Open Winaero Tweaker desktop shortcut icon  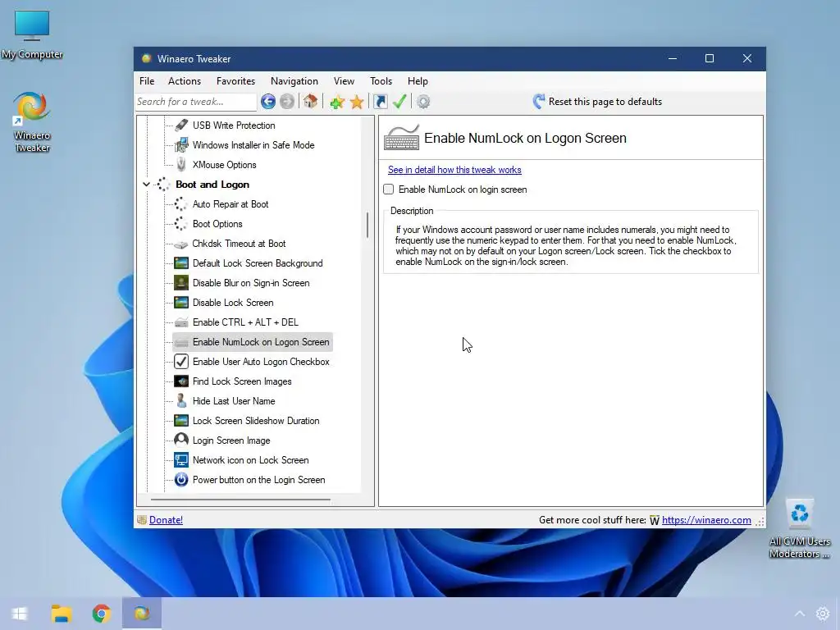[x=32, y=123]
